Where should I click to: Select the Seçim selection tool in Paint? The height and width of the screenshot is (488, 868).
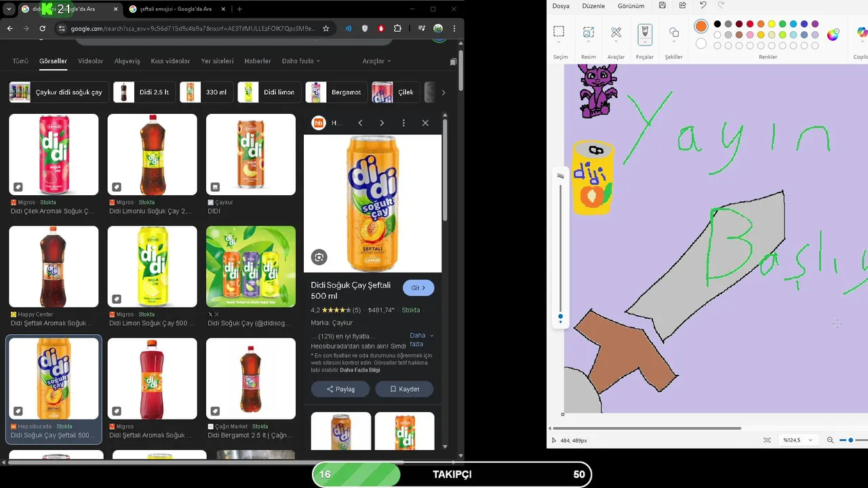(559, 32)
